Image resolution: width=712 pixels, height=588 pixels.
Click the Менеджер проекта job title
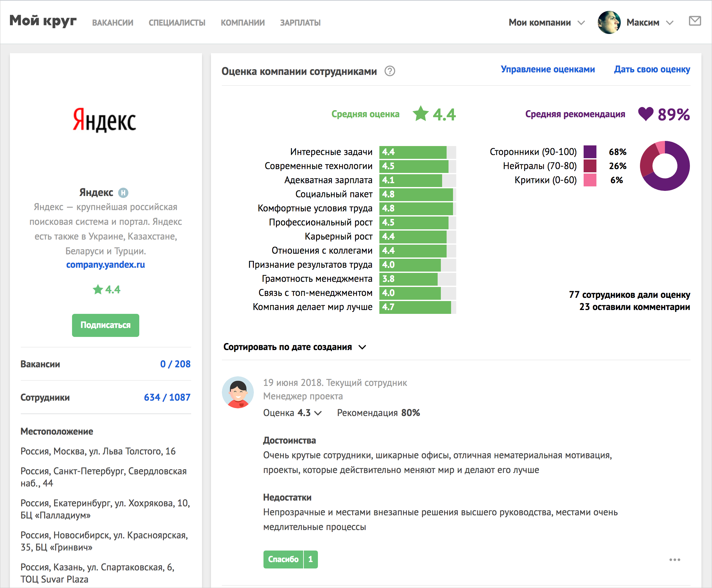[x=303, y=396]
